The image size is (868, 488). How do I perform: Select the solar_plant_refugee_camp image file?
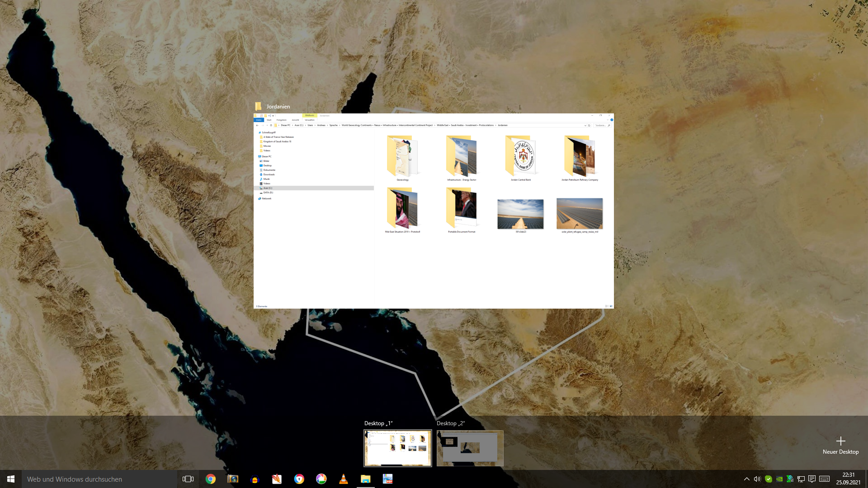580,215
